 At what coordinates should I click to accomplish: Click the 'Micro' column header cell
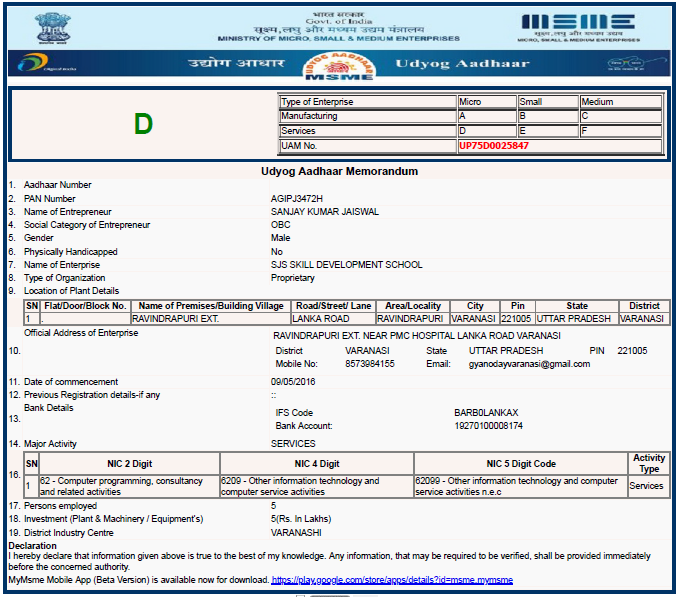[486, 102]
